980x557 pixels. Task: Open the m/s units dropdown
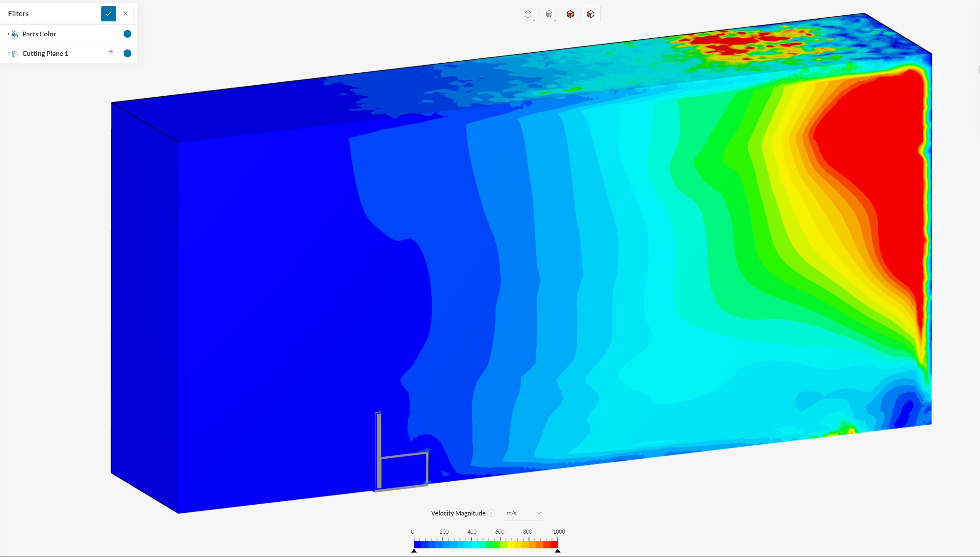click(523, 513)
